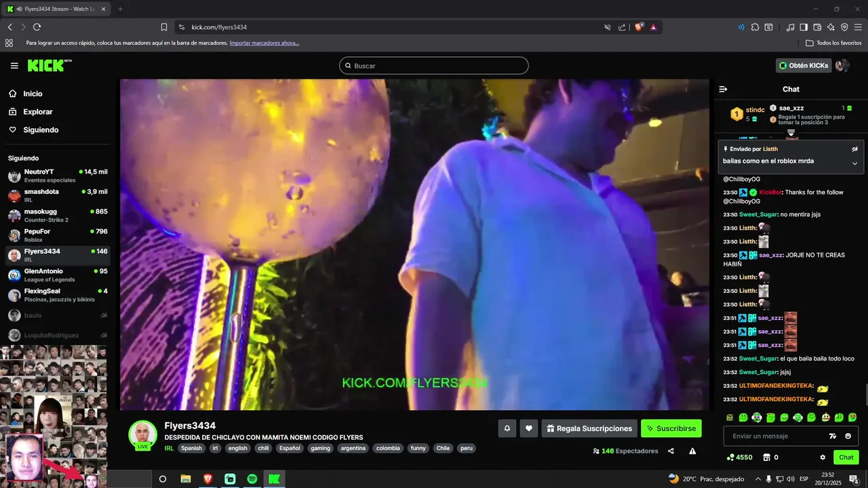Image resolution: width=868 pixels, height=488 pixels.
Task: Open Brave Rewards triangle icon
Action: [x=653, y=27]
